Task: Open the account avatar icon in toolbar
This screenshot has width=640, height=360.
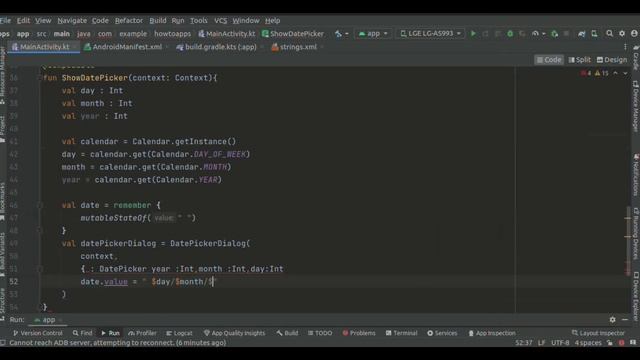Action: 634,33
